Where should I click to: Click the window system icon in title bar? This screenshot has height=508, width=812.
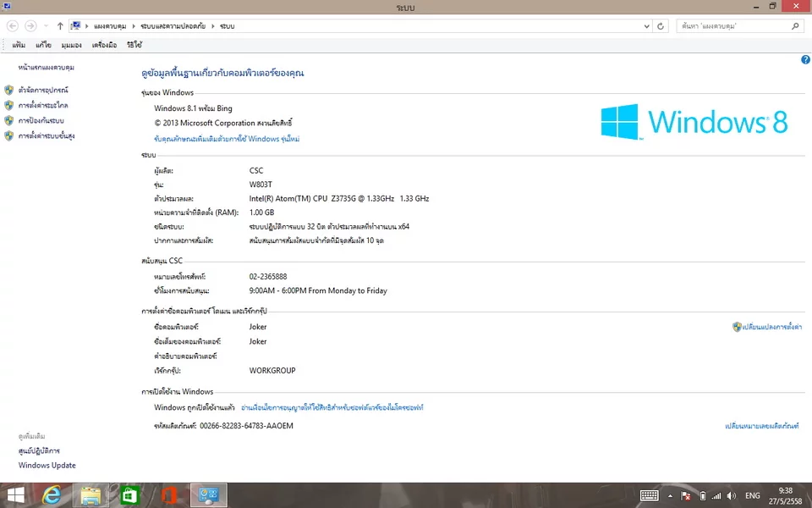(7, 6)
